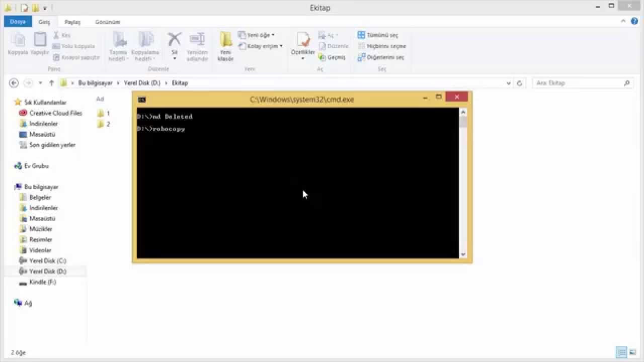Select folder 1 in file list
This screenshot has width=644, height=362.
click(x=103, y=113)
